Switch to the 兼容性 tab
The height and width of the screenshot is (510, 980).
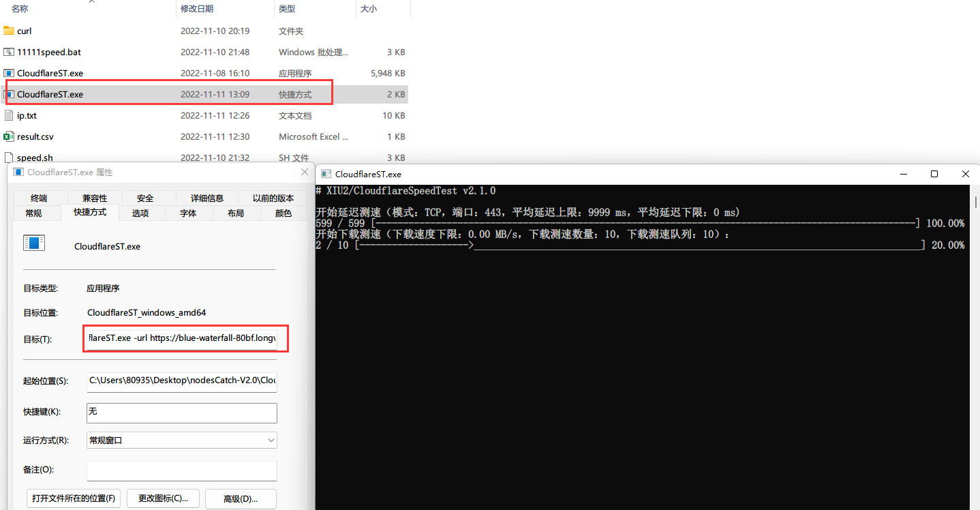[95, 198]
